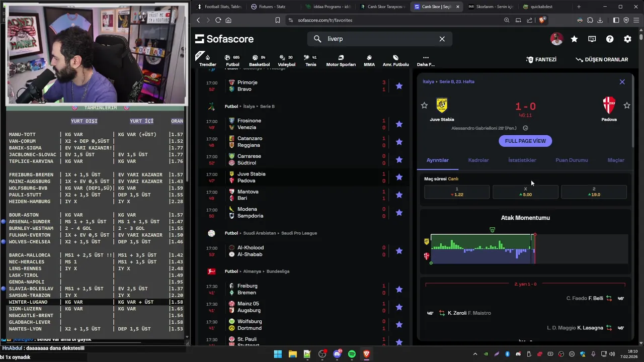Open the Motor Sporları category
Image resolution: width=644 pixels, height=362 pixels.
(341, 60)
